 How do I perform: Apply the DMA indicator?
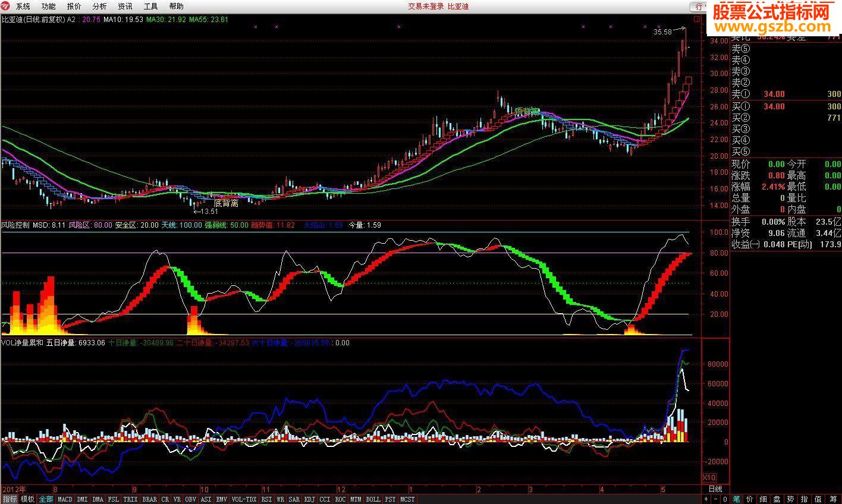click(x=98, y=499)
